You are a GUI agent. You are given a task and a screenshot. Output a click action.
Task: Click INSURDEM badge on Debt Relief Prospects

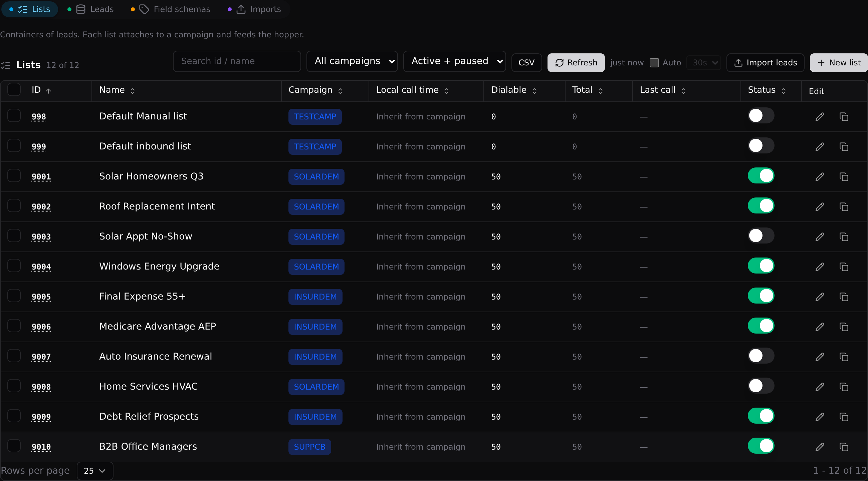tap(315, 417)
